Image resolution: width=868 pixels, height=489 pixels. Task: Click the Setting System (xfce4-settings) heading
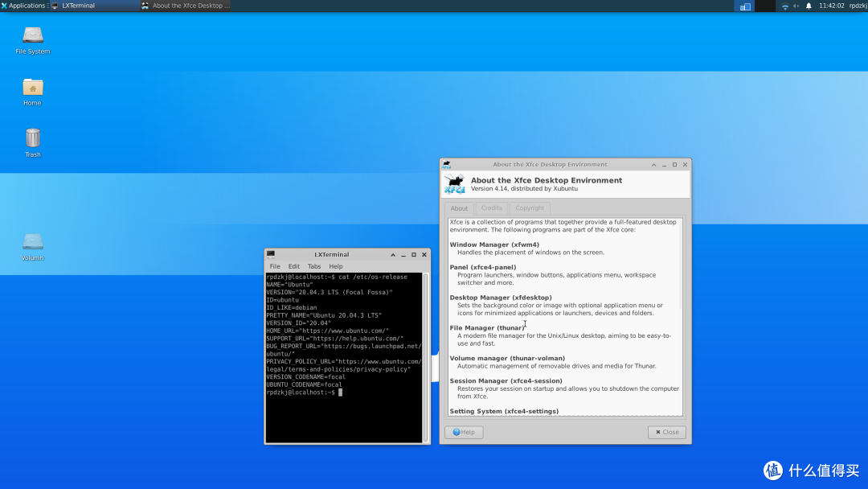tap(504, 412)
